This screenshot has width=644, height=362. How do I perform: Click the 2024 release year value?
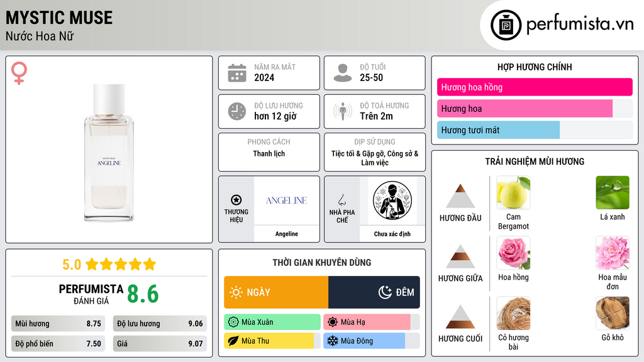click(264, 77)
